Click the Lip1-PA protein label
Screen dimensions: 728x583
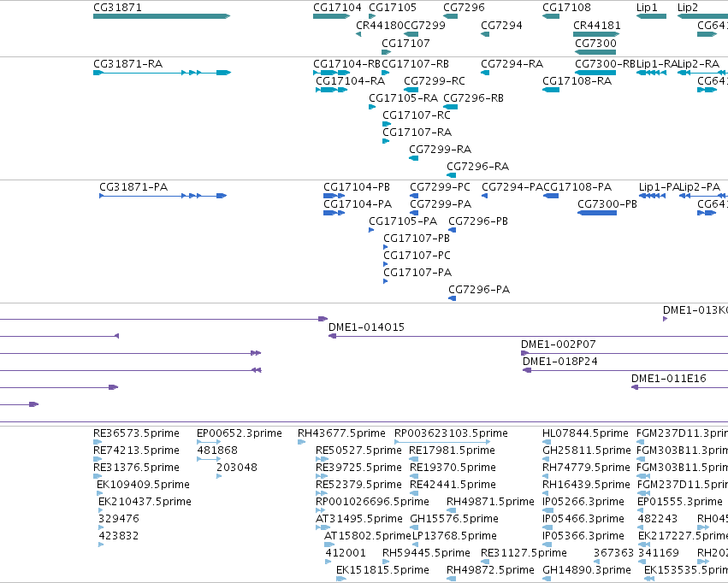click(x=659, y=187)
